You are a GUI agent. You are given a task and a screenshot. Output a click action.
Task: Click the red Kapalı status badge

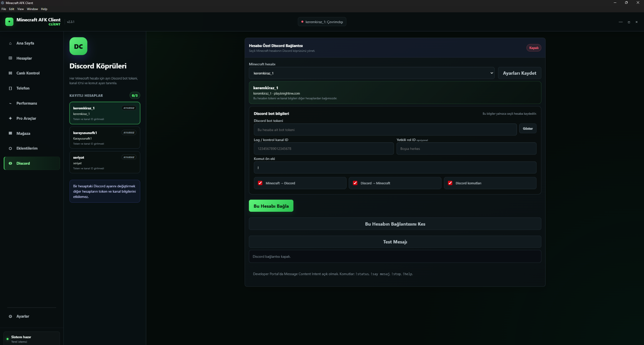click(x=534, y=48)
